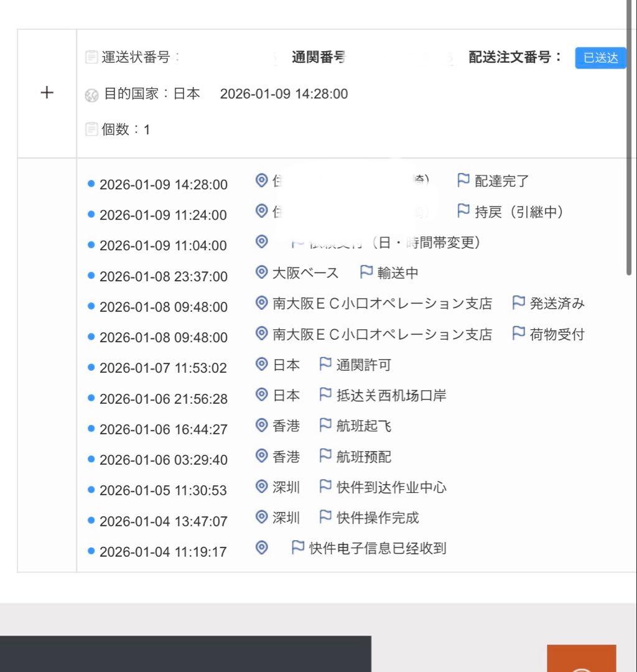Click the flag icon next to 発送済み
637x672 pixels.
click(x=518, y=302)
